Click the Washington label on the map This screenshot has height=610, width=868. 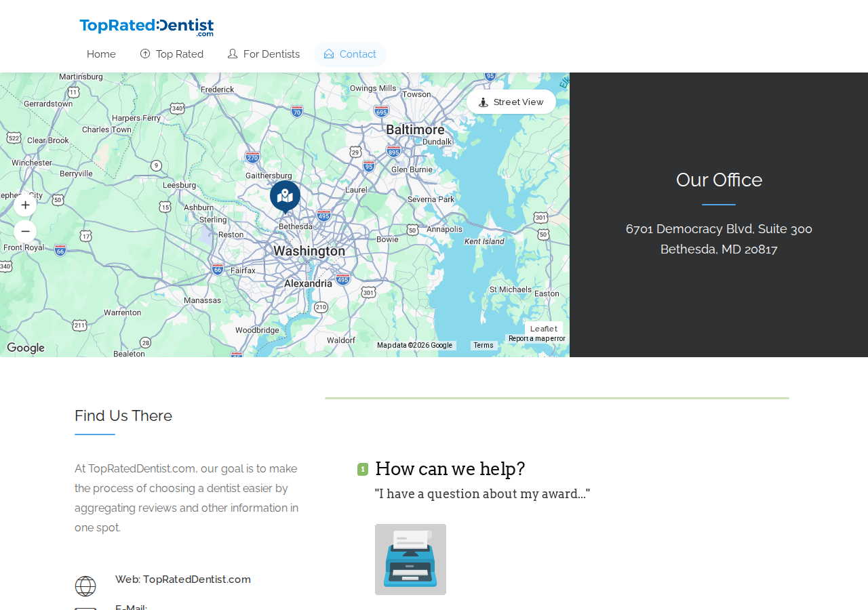point(309,251)
